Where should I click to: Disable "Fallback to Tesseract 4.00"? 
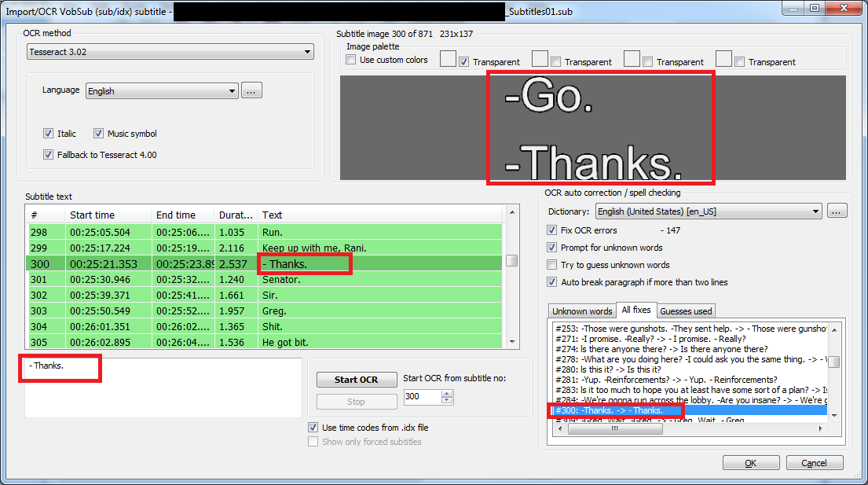click(48, 153)
